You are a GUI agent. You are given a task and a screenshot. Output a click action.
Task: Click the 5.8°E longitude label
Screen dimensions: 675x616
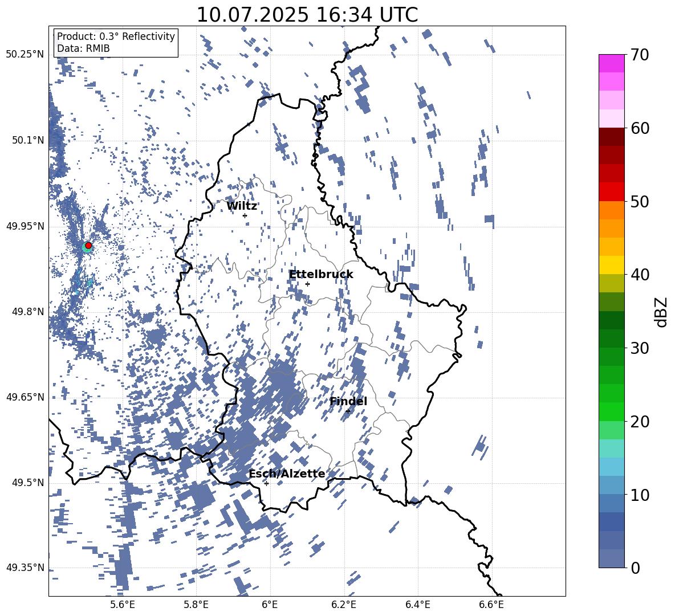point(196,605)
